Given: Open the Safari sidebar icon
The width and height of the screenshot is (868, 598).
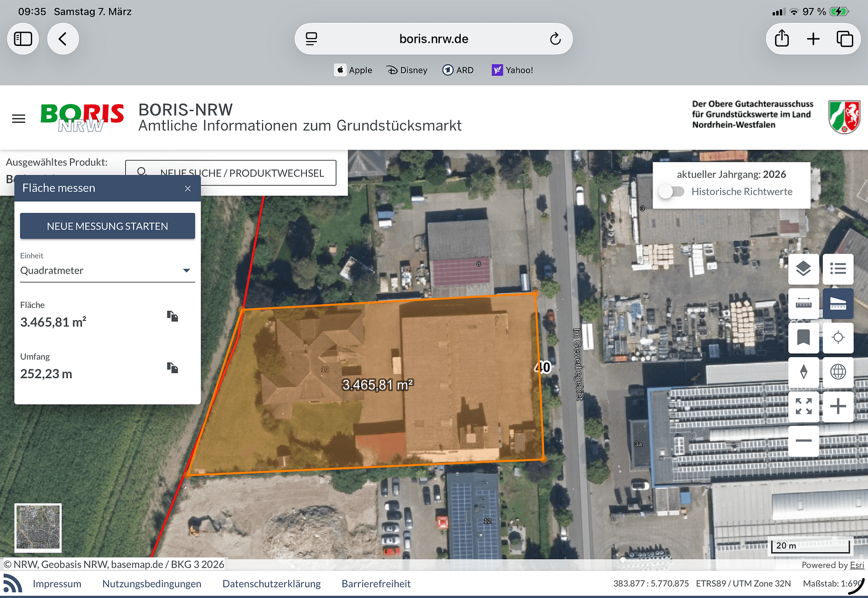Looking at the screenshot, I should click(x=22, y=39).
